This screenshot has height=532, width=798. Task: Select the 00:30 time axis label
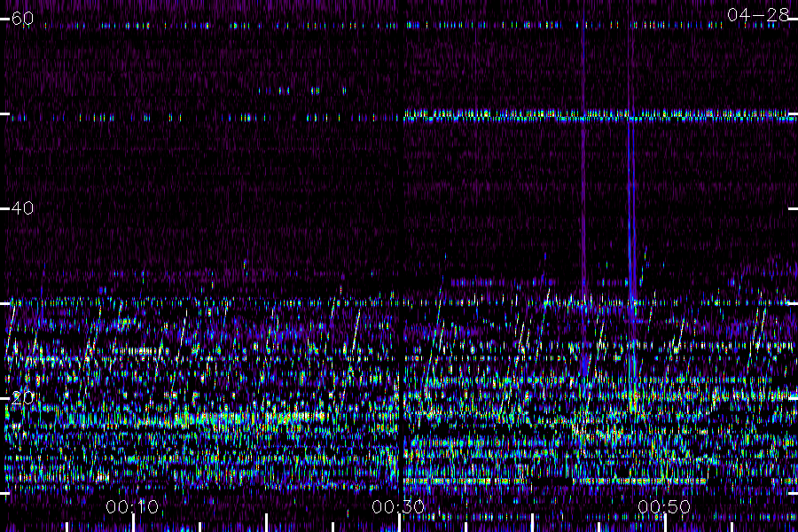(x=398, y=506)
